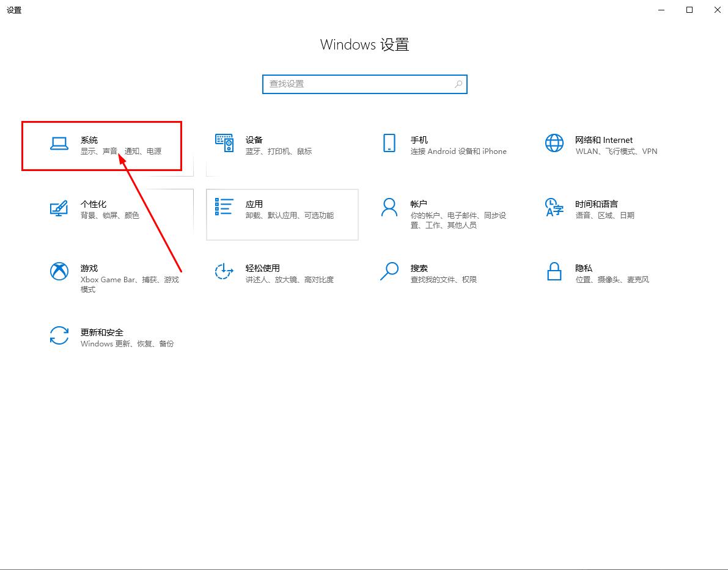This screenshot has width=728, height=570.
Task: Click the text 查找我的文件、权限
Action: [x=443, y=279]
